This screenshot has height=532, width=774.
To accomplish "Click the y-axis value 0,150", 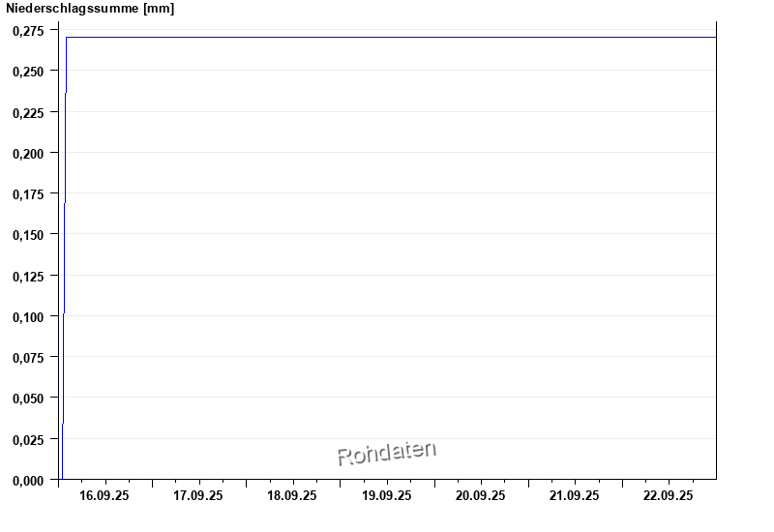I will (x=28, y=235).
